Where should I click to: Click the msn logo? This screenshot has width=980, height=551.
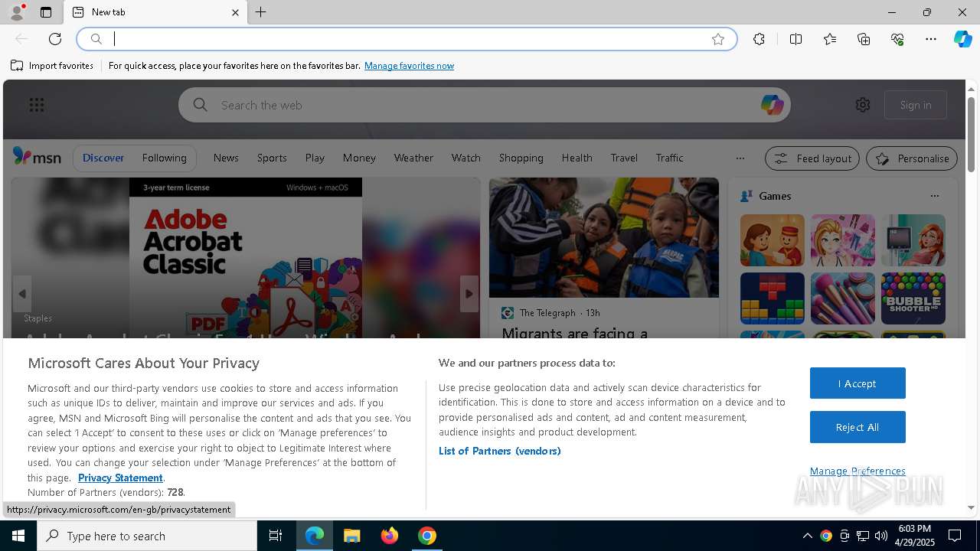(37, 157)
